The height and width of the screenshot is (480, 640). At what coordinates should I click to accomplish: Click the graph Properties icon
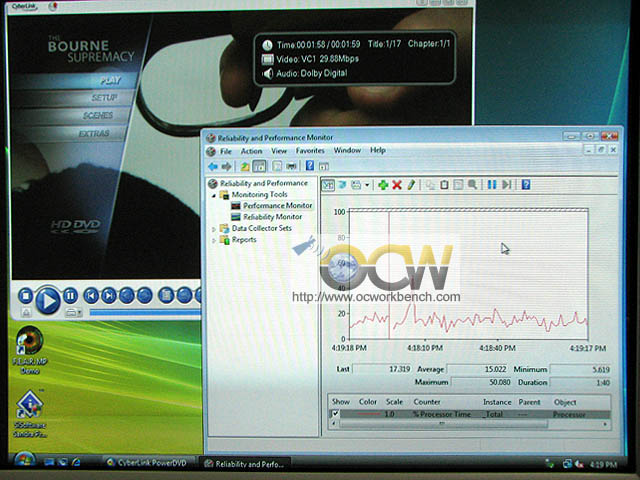(458, 185)
